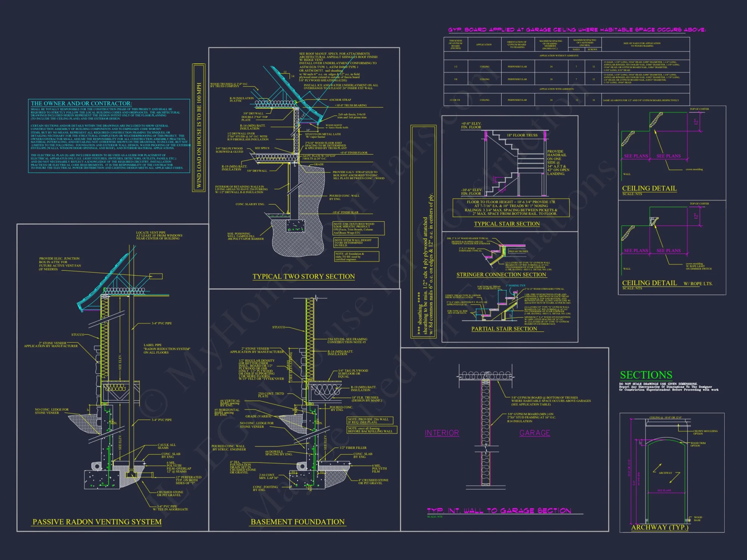Click the NOTE STEM WALL HEIGHT box
Screen dimensions: 747x560
coord(355,243)
